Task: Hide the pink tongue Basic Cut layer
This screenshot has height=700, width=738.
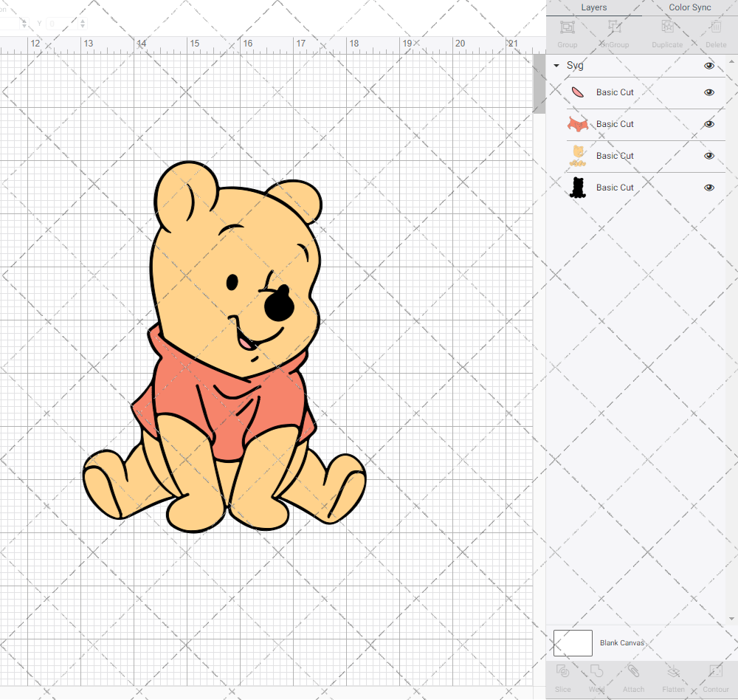Action: pyautogui.click(x=708, y=92)
